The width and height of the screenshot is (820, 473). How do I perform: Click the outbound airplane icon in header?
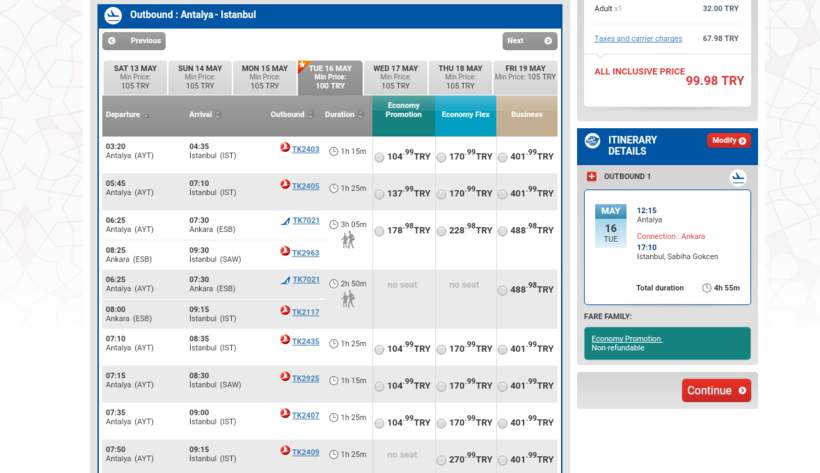pos(113,15)
